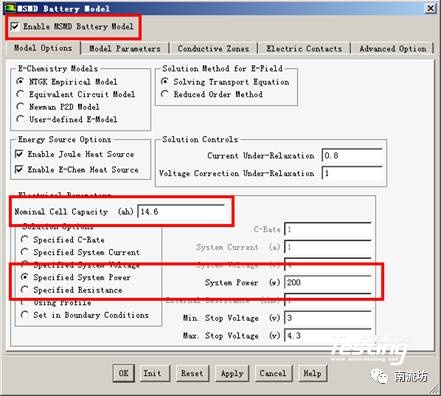Click the Init button

(x=152, y=373)
